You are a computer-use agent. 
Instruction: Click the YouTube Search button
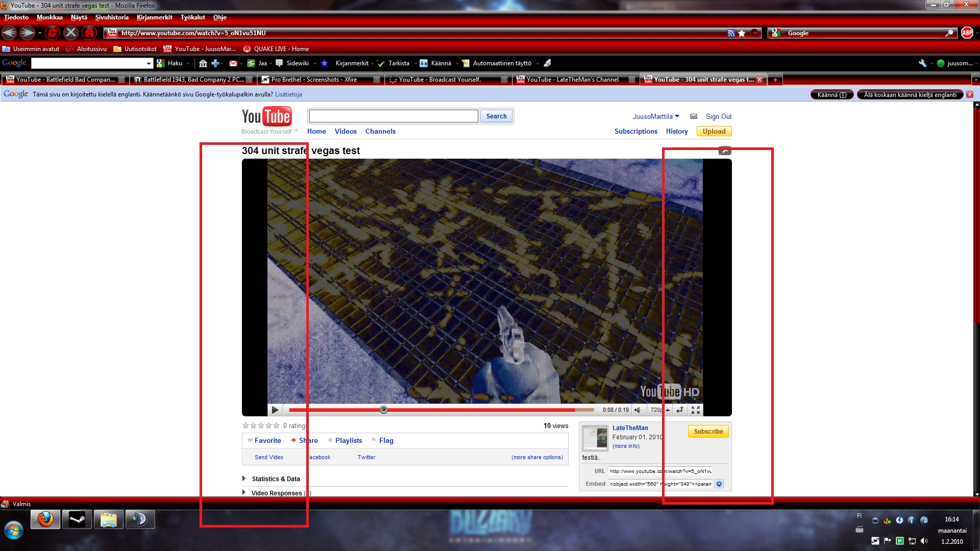(496, 116)
